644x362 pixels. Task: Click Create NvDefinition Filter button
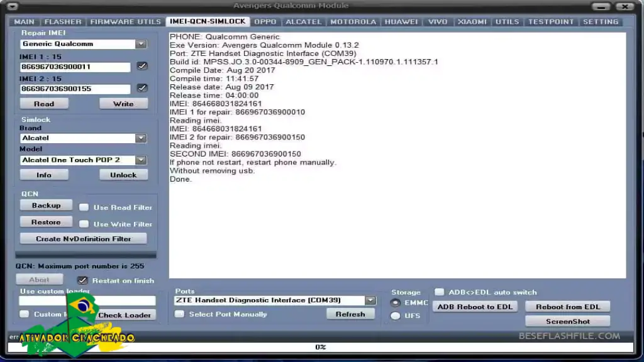(84, 239)
